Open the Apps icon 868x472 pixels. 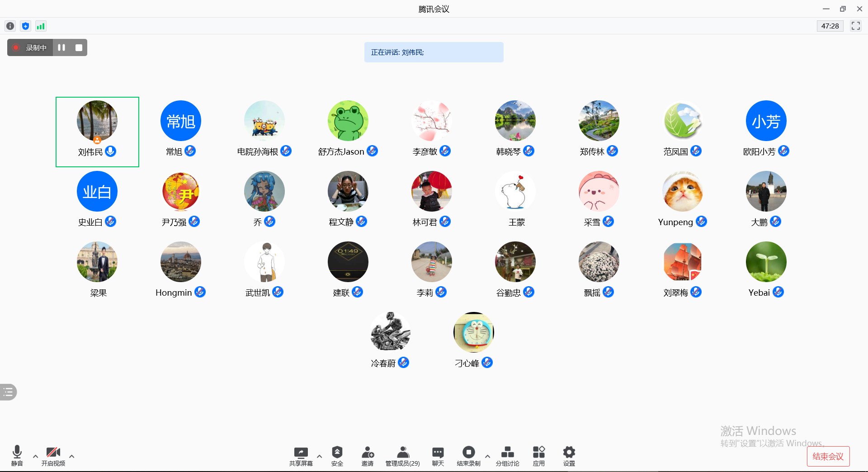point(538,456)
